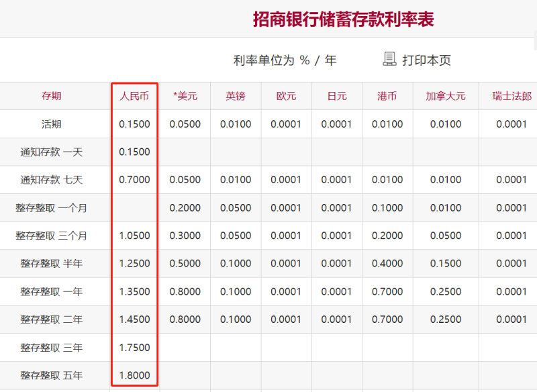Viewport: 537px width, 392px height.
Task: Select the 人民币 column header
Action: coord(134,96)
